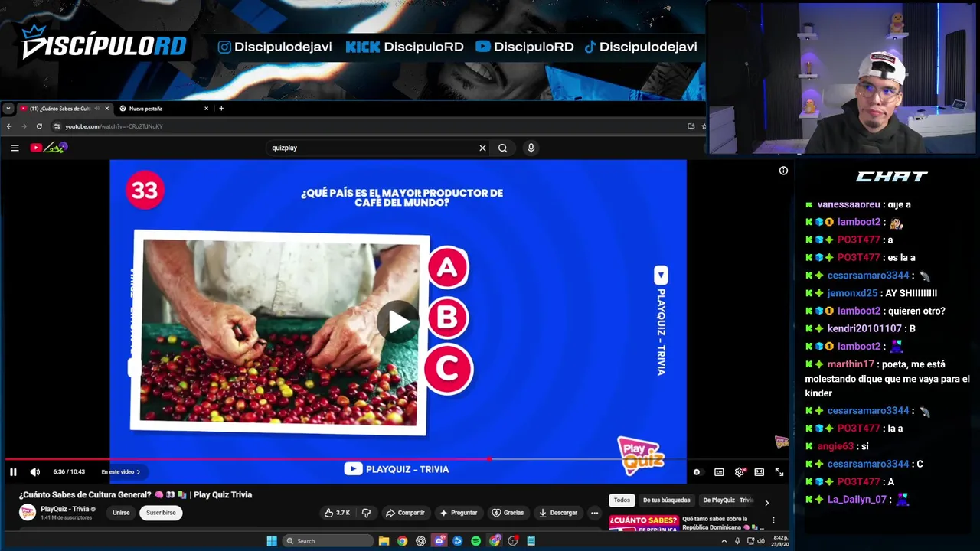Open File Explorer from taskbar
Image resolution: width=980 pixels, height=551 pixels.
(x=384, y=541)
